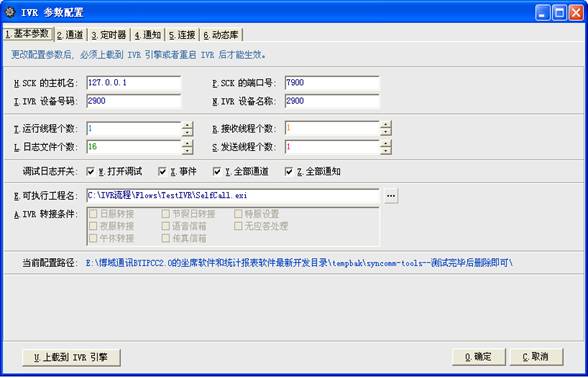Click the SCK 端口号 field

[x=332, y=83]
